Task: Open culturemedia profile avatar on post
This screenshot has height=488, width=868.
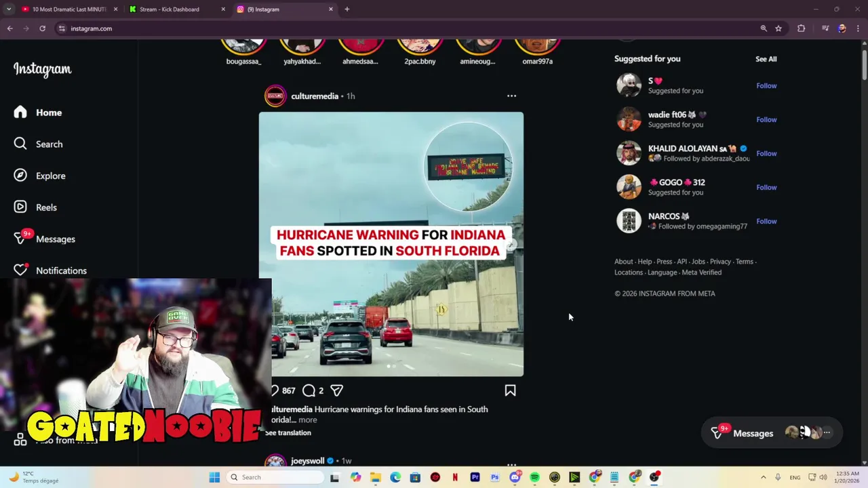Action: [275, 96]
